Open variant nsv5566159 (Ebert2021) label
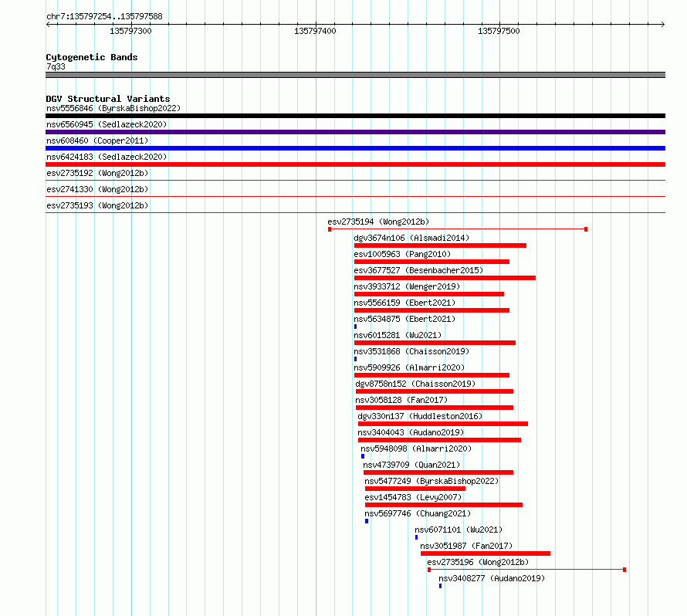This screenshot has height=616, width=687. [x=404, y=303]
